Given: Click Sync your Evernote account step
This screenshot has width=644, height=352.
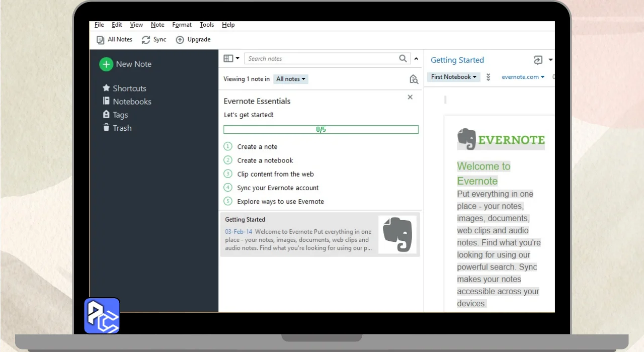Looking at the screenshot, I should (278, 188).
